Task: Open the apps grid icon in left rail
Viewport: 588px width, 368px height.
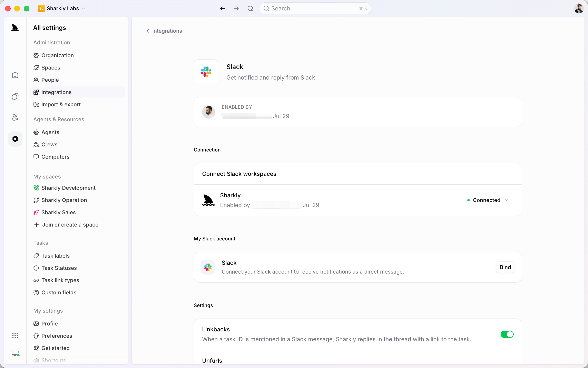Action: [15, 336]
